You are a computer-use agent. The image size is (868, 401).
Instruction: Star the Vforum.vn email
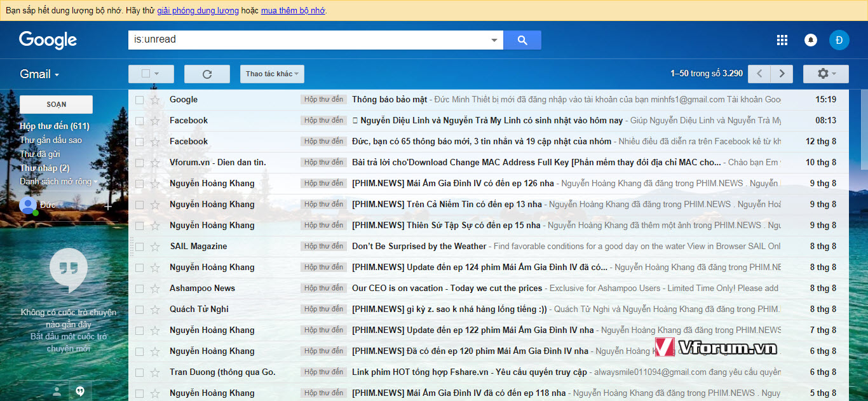(x=155, y=163)
